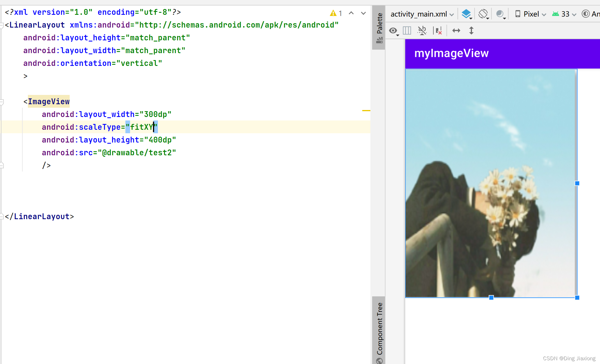Click the orientation rotate icon
This screenshot has width=600, height=364.
pos(483,14)
